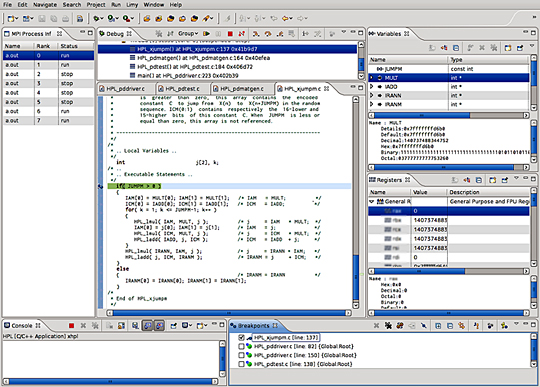Click the Remove All Breakpoints icon in Breakpoints toolbar
The height and width of the screenshot is (387, 540).
(388, 325)
